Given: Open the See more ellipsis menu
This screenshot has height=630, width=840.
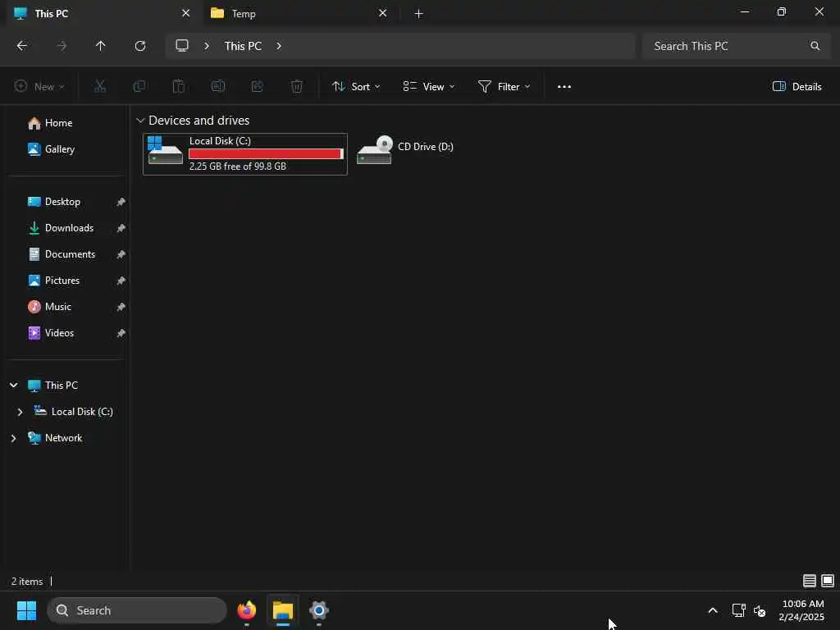Looking at the screenshot, I should tap(564, 87).
